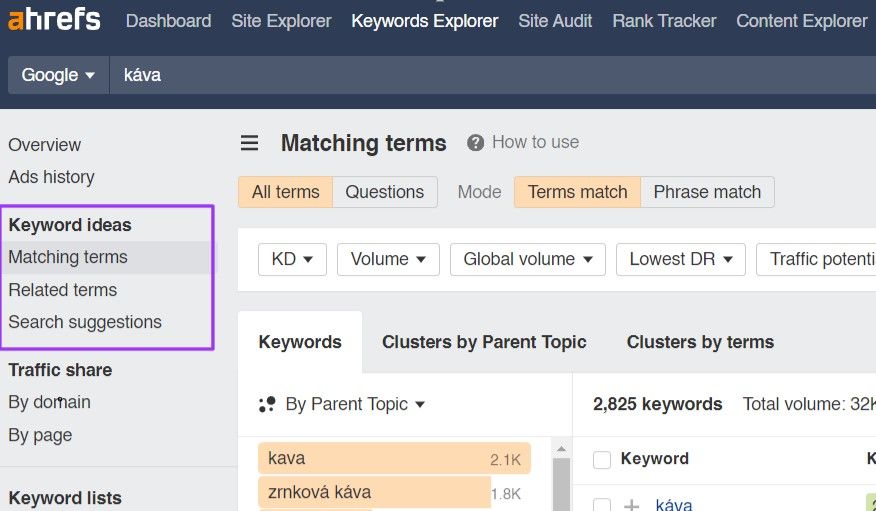The width and height of the screenshot is (876, 511).
Task: Select the kava parent topic bar
Action: tap(394, 459)
